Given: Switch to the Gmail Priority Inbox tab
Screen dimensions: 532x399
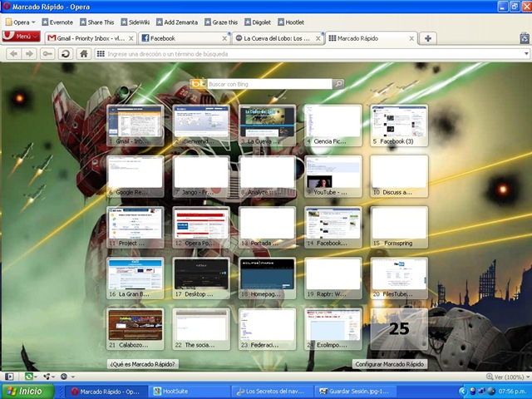Looking at the screenshot, I should pyautogui.click(x=89, y=38).
